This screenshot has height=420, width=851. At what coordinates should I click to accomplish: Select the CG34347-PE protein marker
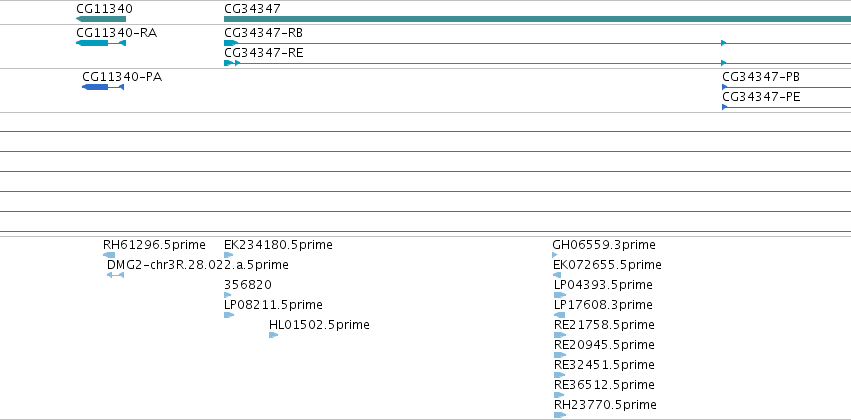point(725,107)
